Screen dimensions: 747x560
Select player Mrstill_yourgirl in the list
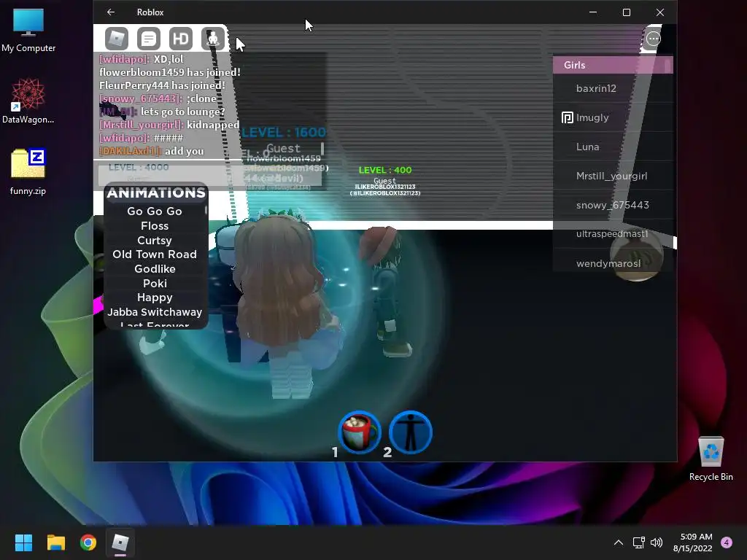[613, 176]
